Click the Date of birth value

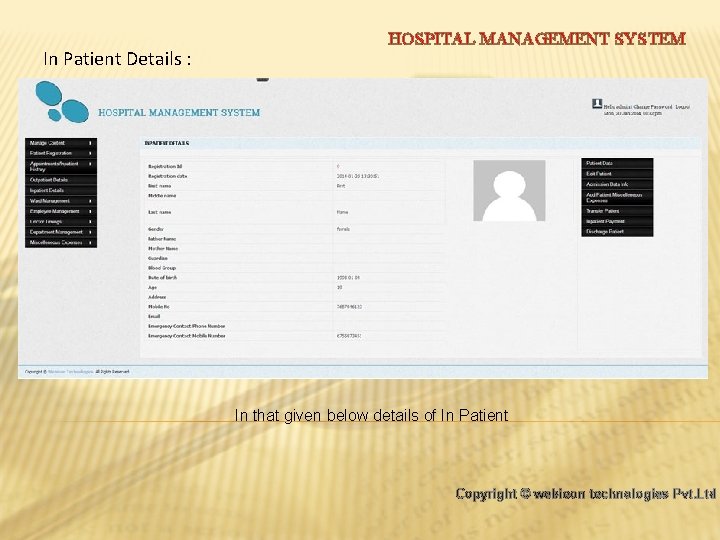tap(348, 278)
